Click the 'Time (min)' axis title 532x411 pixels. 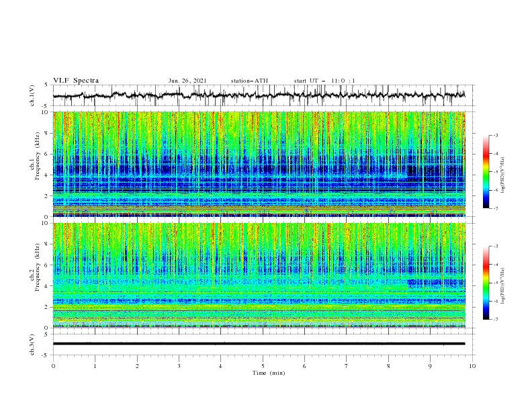269,373
